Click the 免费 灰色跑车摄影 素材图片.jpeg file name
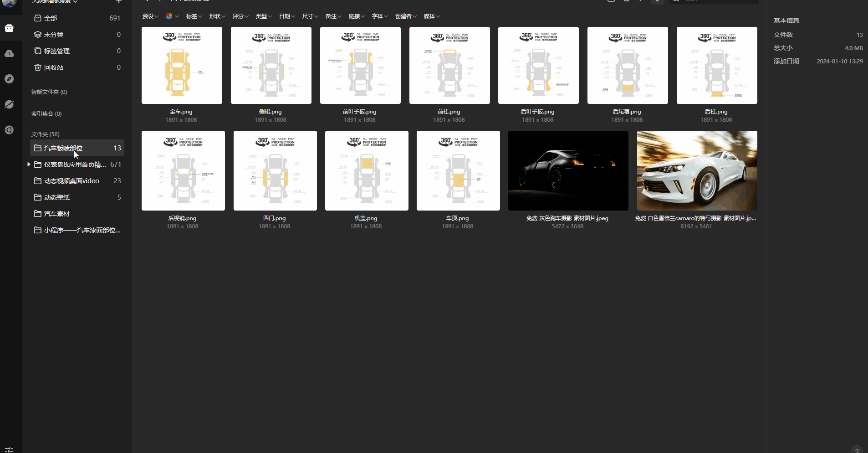868x453 pixels. 567,218
